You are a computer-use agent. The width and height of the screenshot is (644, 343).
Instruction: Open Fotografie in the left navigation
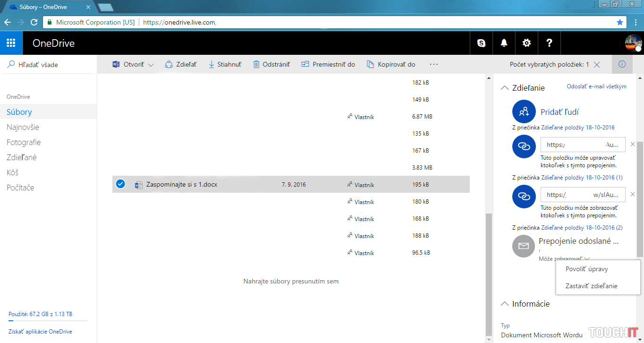click(24, 142)
